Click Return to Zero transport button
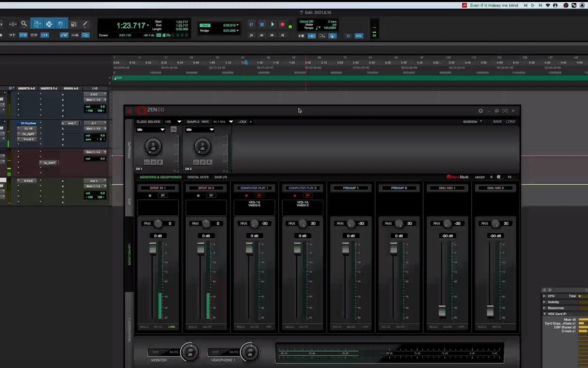 (251, 35)
